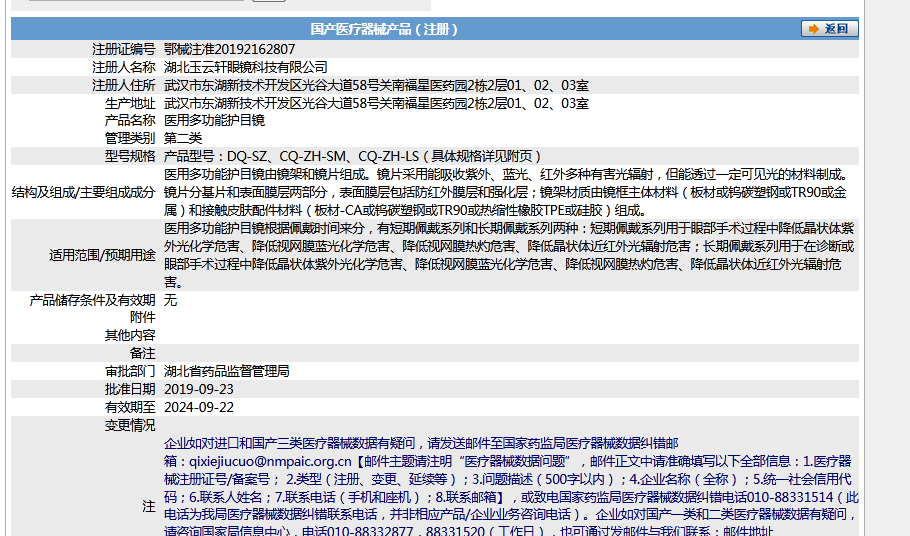Click the 注册证编号 label
This screenshot has height=536, width=910.
click(x=124, y=49)
